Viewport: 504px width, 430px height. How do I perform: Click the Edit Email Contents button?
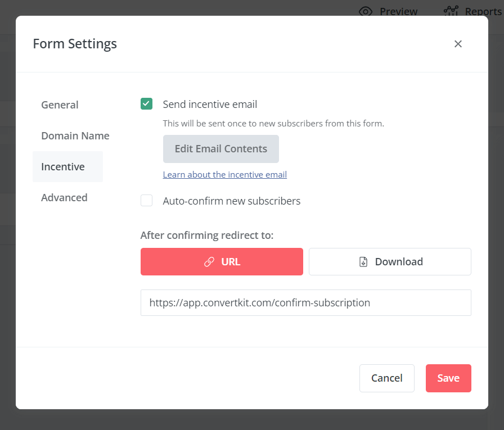click(220, 148)
